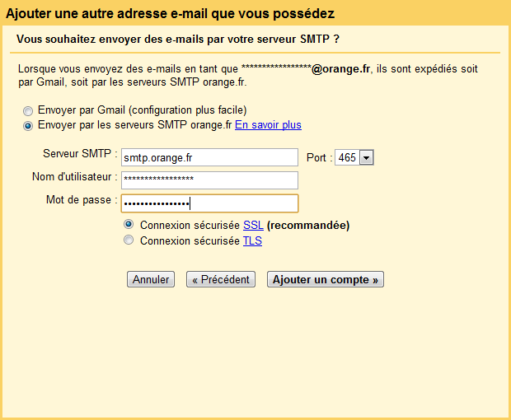This screenshot has width=511, height=420.
Task: Click the Port label
Action: 320,158
